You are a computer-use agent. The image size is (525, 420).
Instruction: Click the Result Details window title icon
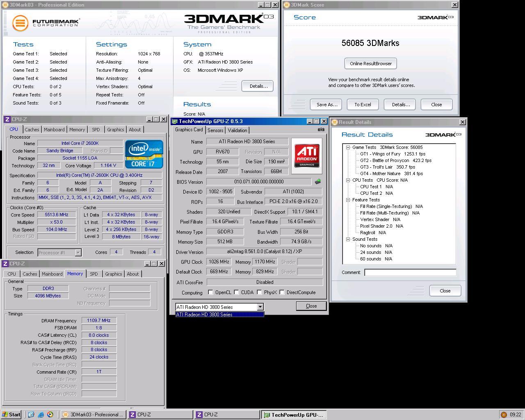(335, 122)
